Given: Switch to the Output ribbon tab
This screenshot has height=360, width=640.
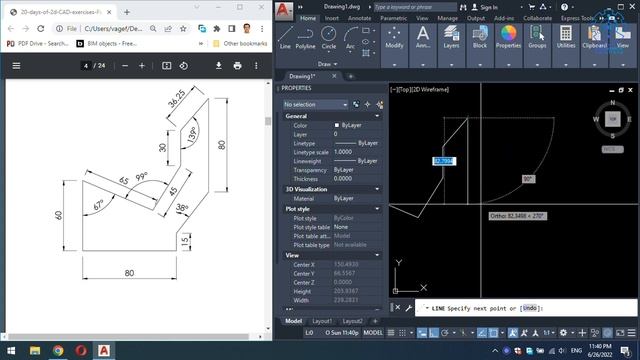Looking at the screenshot, I should (476, 18).
